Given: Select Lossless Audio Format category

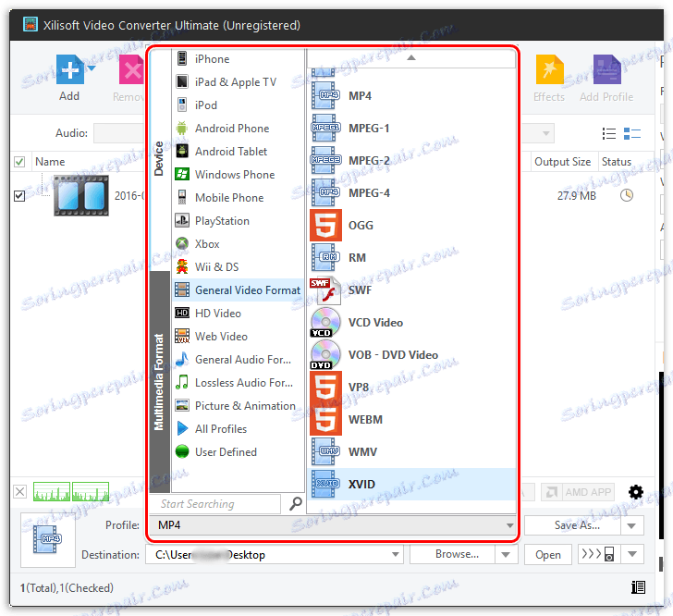Looking at the screenshot, I should pyautogui.click(x=238, y=383).
